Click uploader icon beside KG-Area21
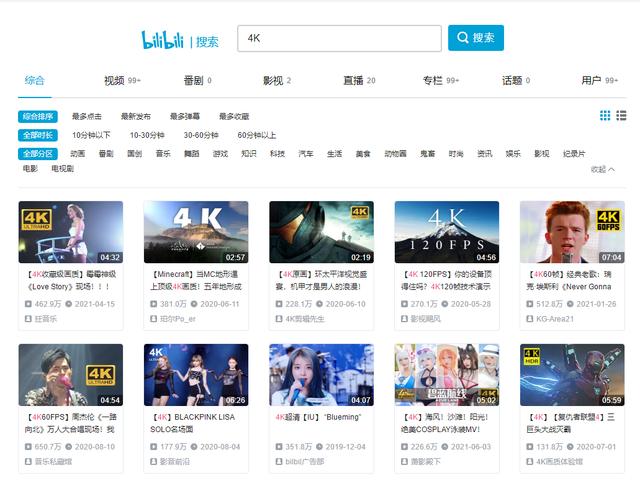 click(529, 318)
